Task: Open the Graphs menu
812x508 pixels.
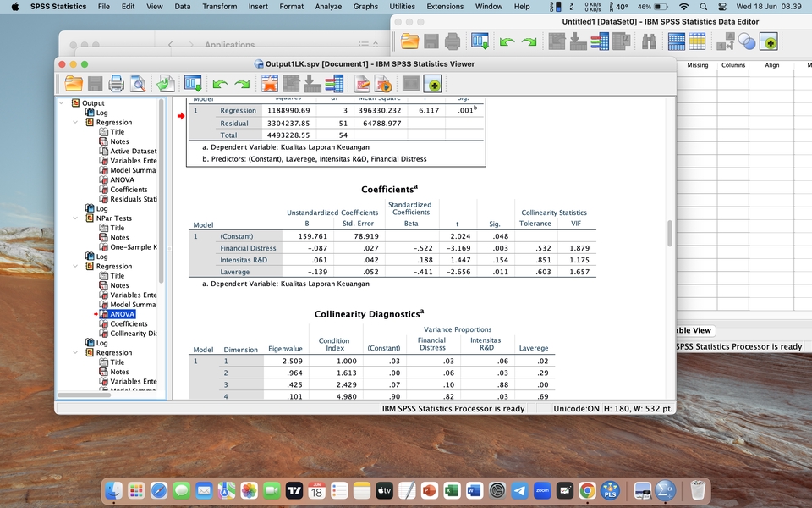Action: 365,6
